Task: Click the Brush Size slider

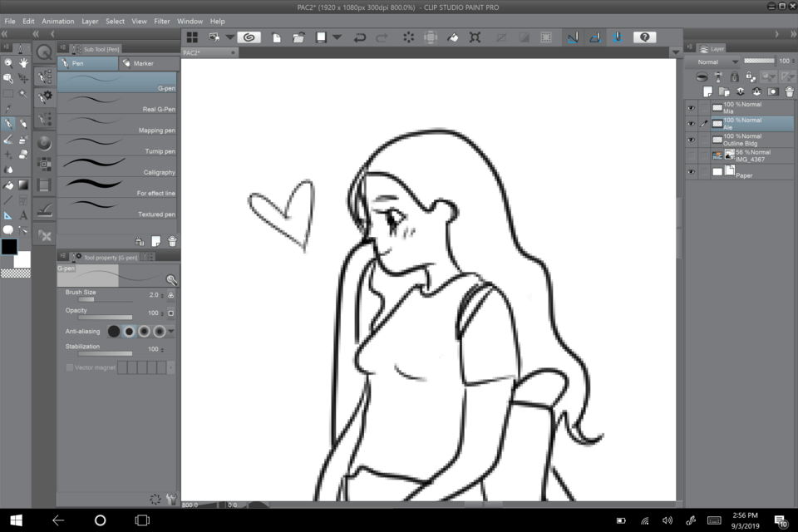Action: click(x=98, y=299)
